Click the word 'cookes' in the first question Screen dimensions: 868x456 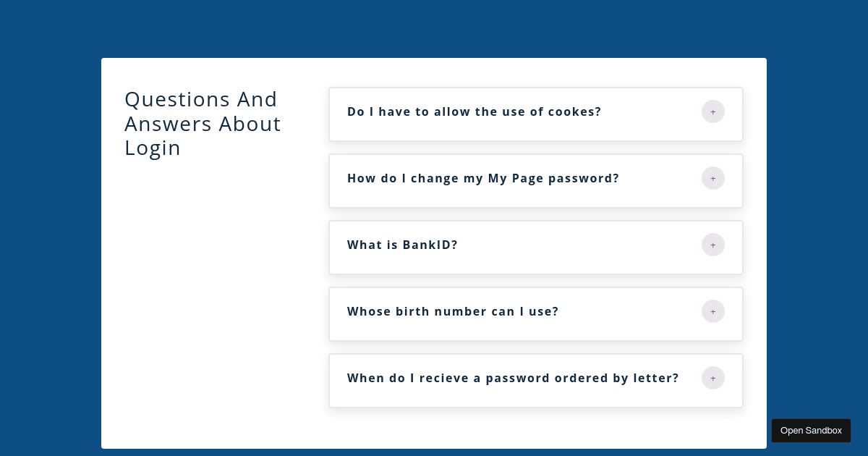pos(571,111)
